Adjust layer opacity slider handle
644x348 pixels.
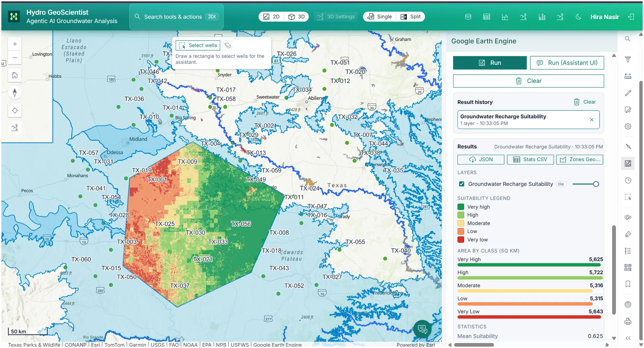coord(596,184)
